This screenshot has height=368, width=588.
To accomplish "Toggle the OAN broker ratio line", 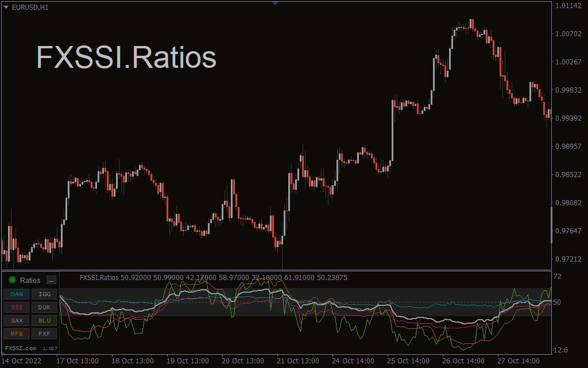I will (x=17, y=294).
